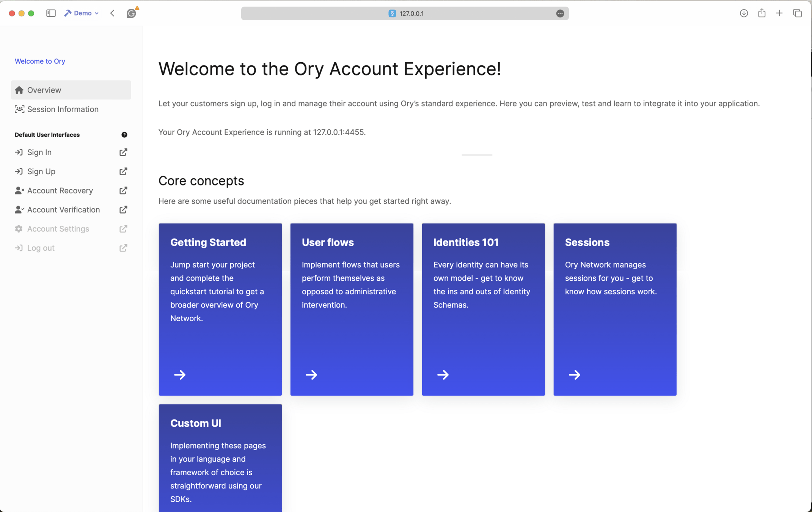Click Account Verification external link icon
Viewport: 812px width, 512px height.
pyautogui.click(x=123, y=210)
